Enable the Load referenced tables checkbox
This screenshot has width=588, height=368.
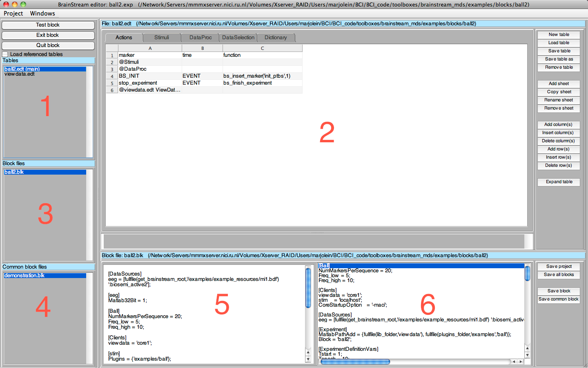[5, 54]
